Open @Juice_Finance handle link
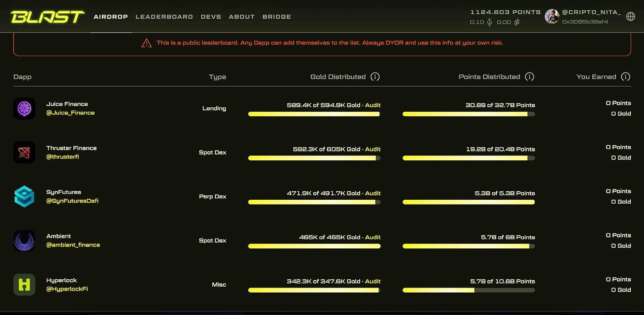Screen dimensions: 644x315 pos(70,113)
